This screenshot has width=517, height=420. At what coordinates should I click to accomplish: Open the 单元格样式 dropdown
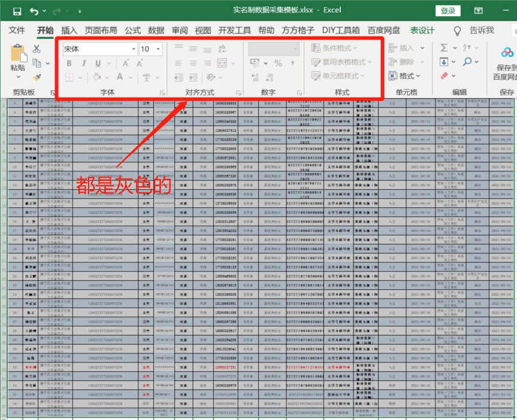click(338, 76)
